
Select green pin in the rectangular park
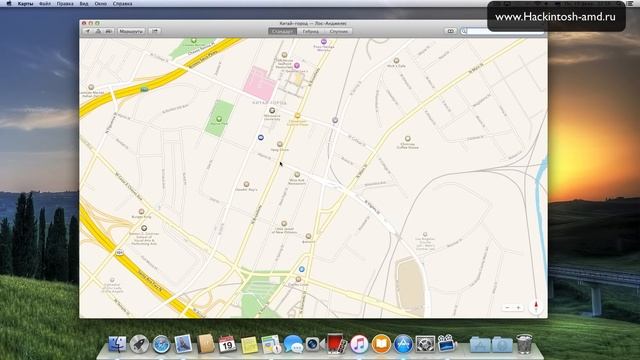219,119
